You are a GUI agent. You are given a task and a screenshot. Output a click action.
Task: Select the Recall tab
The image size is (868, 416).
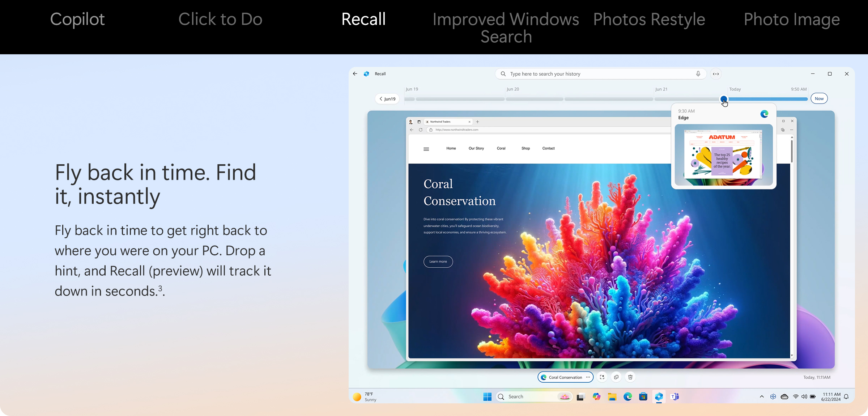coord(363,19)
